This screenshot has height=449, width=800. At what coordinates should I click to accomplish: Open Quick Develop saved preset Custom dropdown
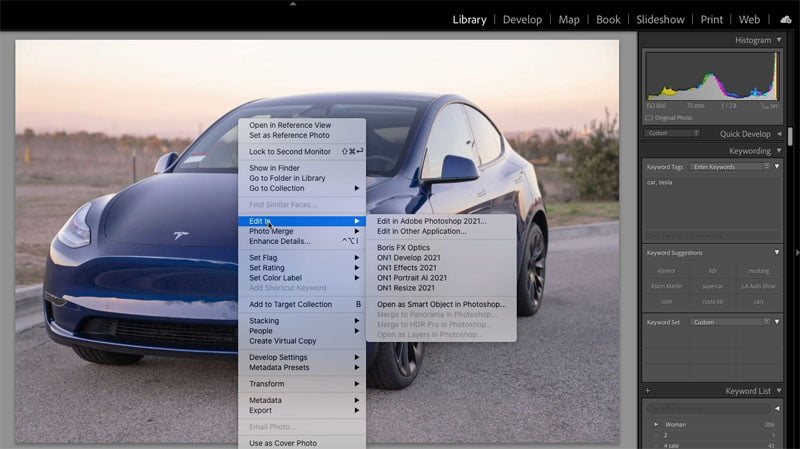[671, 133]
